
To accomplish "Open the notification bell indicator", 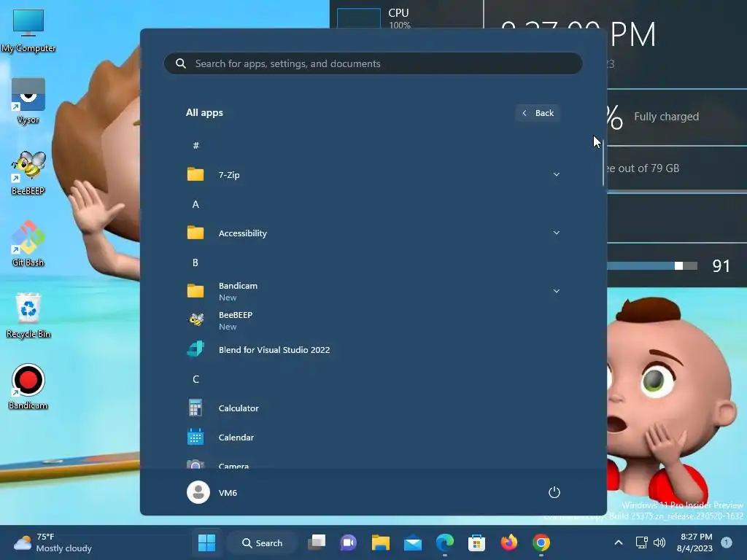I will tap(727, 542).
